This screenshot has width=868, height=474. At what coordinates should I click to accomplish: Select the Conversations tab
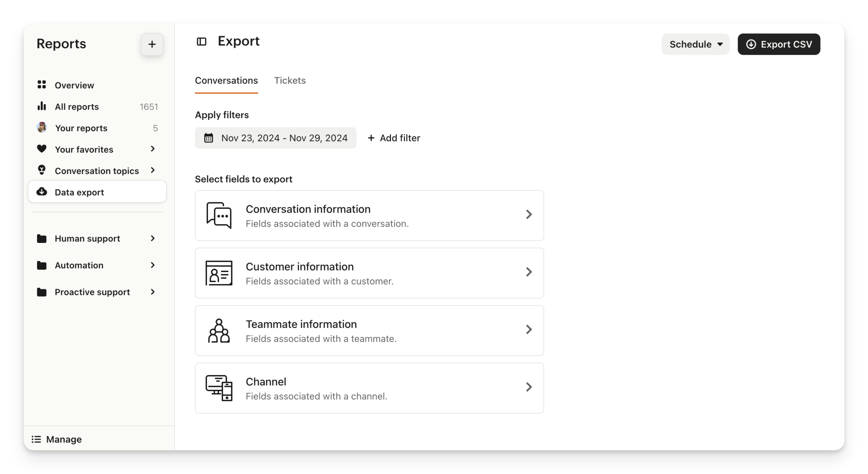pos(226,81)
